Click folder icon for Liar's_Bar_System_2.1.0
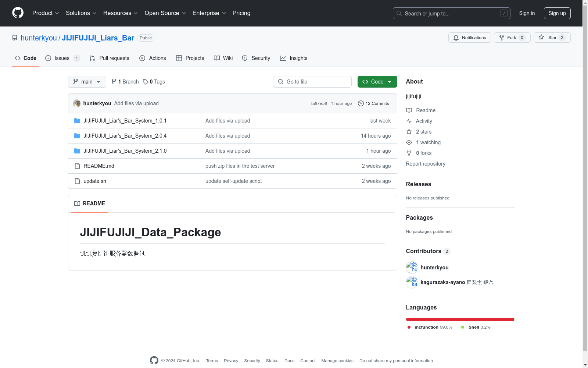The height and width of the screenshot is (368, 588). click(77, 151)
